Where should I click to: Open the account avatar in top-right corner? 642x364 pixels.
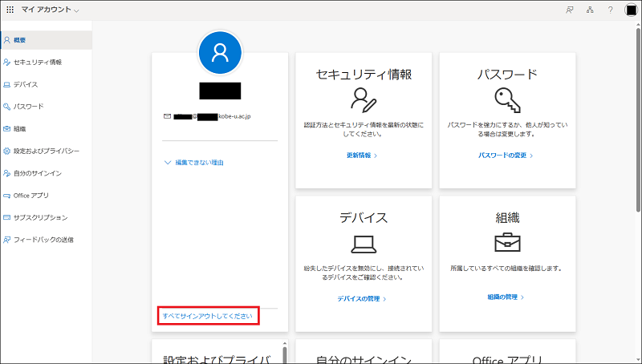pos(631,10)
